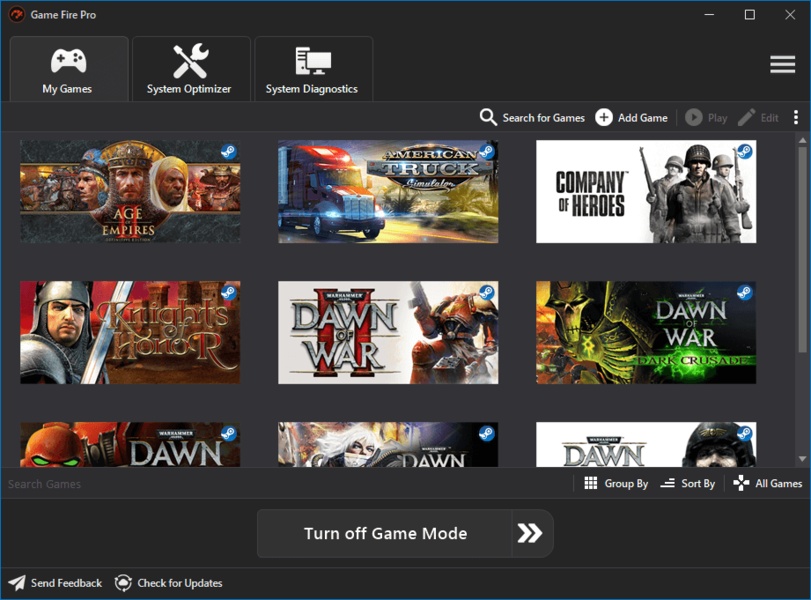This screenshot has width=811, height=600.
Task: Click Turn off Game Mode button
Action: (385, 533)
